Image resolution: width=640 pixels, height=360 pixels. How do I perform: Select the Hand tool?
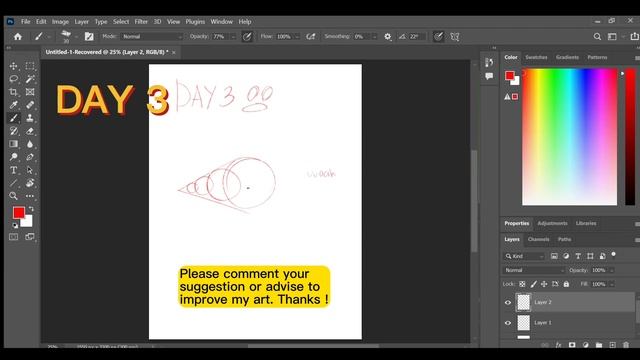(x=30, y=183)
